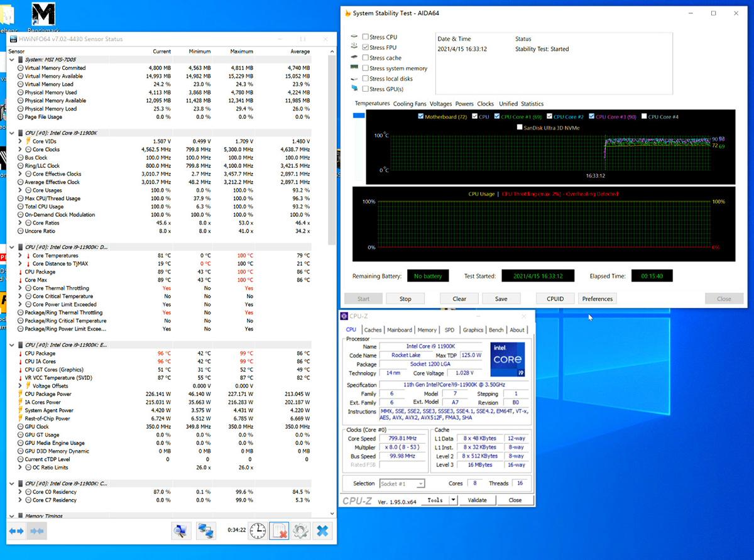Enable the Stress cache checkbox
Image resolution: width=754 pixels, height=560 pixels.
[366, 58]
